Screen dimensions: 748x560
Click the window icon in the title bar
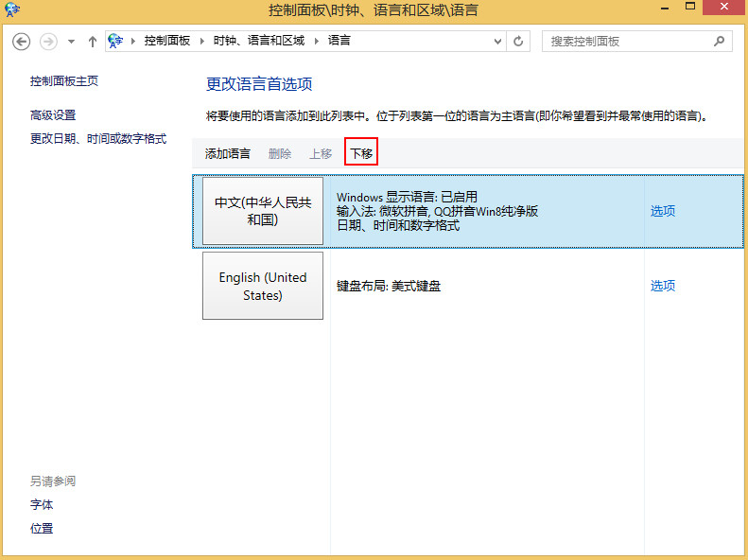pyautogui.click(x=12, y=9)
